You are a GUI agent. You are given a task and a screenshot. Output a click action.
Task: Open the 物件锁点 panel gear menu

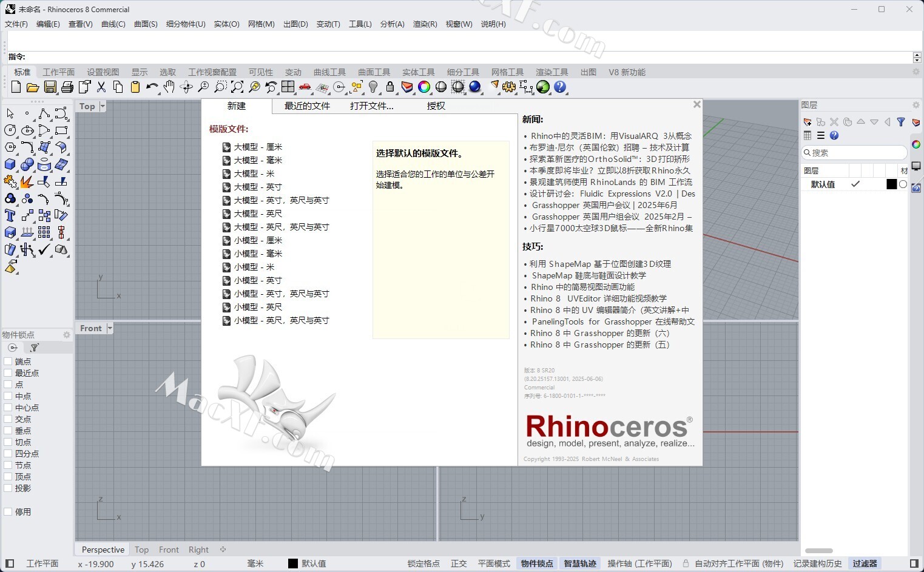click(x=67, y=335)
